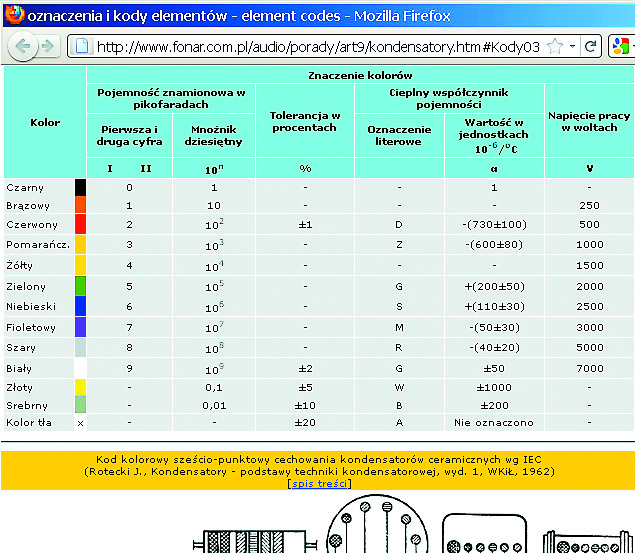Reload the page with the refresh button

click(x=590, y=46)
